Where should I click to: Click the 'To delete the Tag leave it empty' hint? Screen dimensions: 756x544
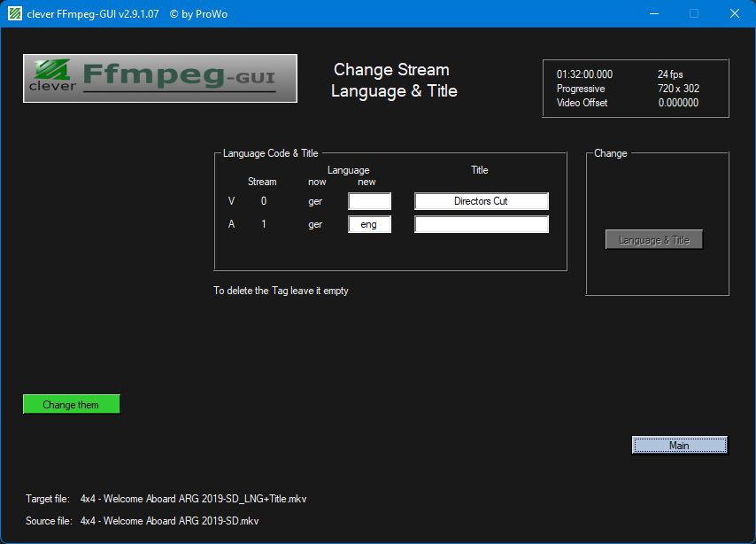(x=281, y=291)
